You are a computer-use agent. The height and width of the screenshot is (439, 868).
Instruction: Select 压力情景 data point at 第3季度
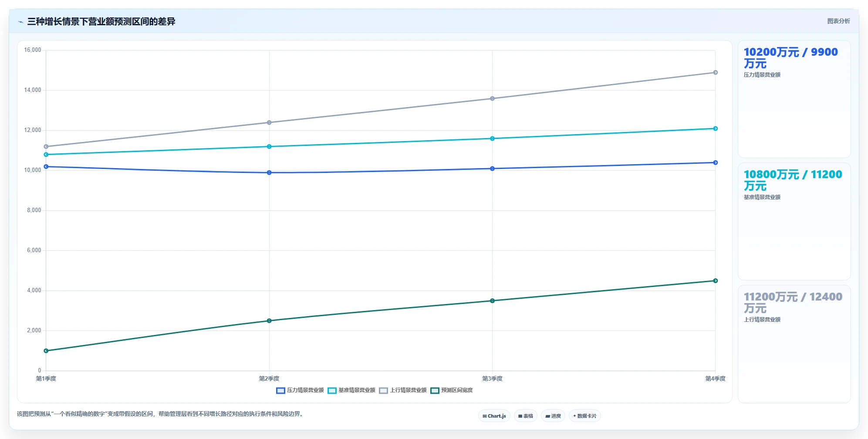[x=493, y=169]
